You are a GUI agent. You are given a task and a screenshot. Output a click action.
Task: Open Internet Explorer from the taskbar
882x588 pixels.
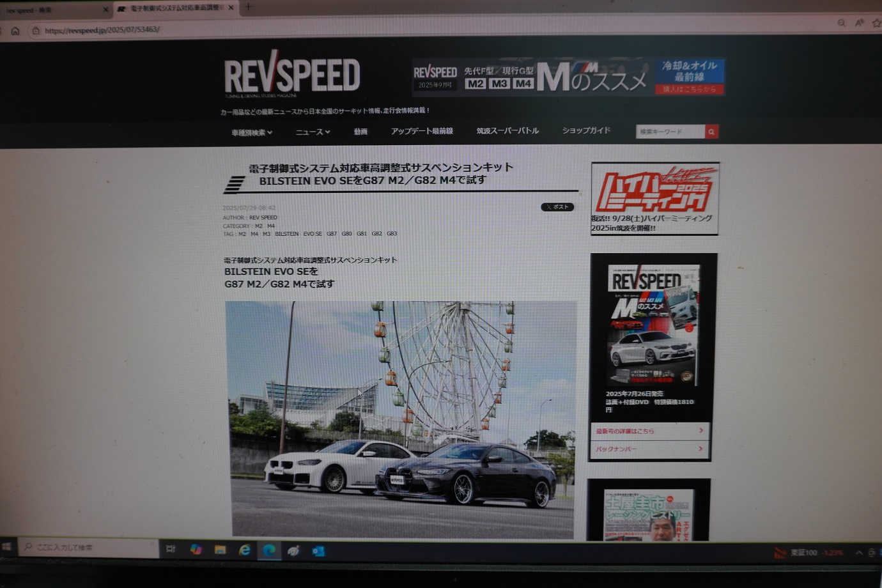244,550
